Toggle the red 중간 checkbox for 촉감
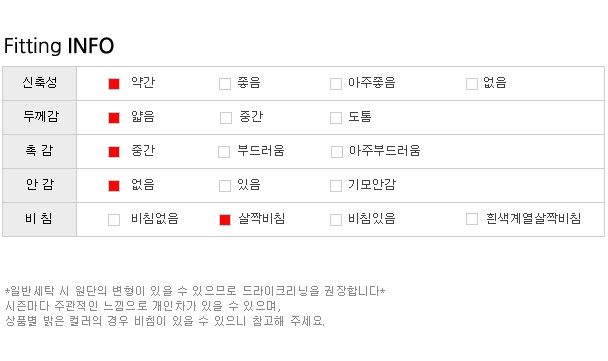The height and width of the screenshot is (361, 608). [114, 152]
